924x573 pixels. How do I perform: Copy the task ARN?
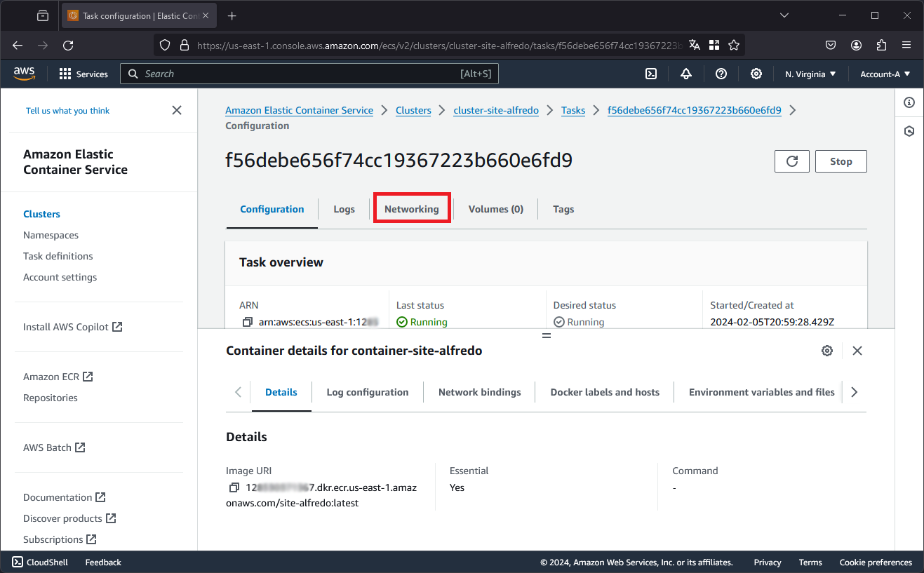point(247,322)
